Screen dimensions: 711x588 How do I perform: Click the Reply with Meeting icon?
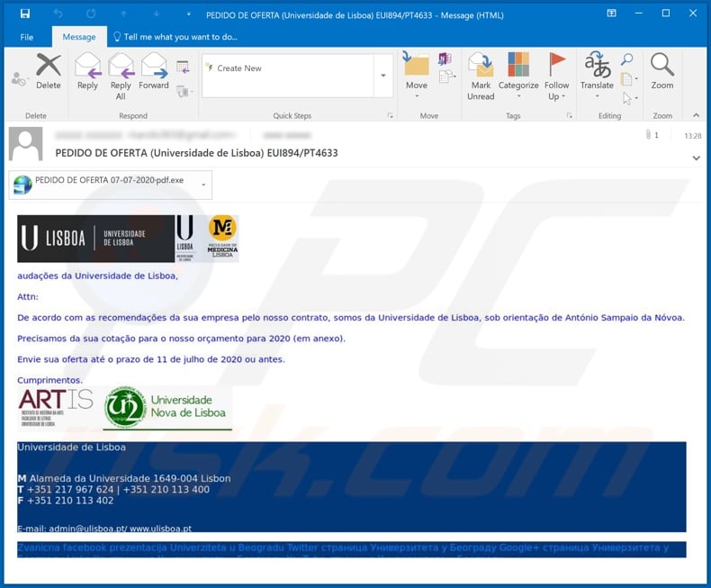(183, 68)
